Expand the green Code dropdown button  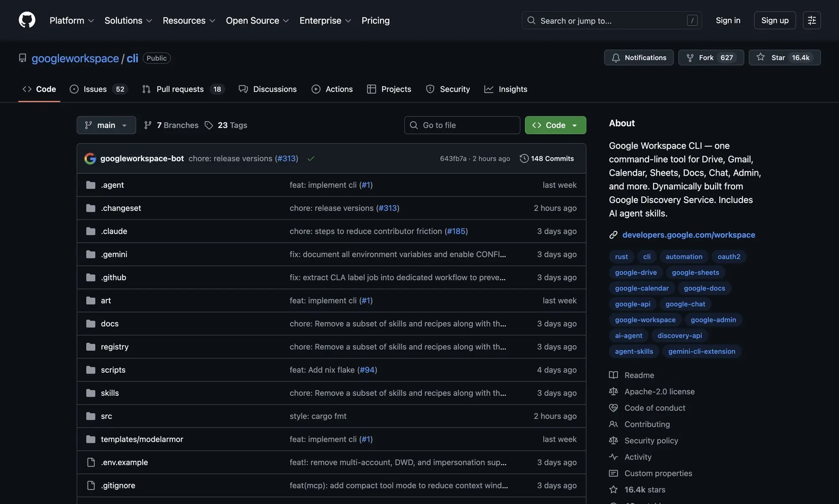click(555, 125)
